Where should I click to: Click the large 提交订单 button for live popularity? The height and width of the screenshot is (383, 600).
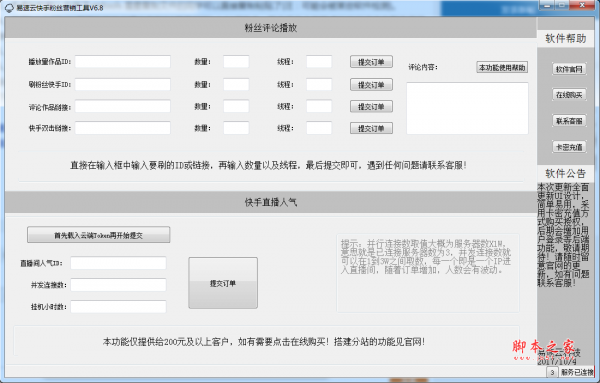tap(223, 283)
